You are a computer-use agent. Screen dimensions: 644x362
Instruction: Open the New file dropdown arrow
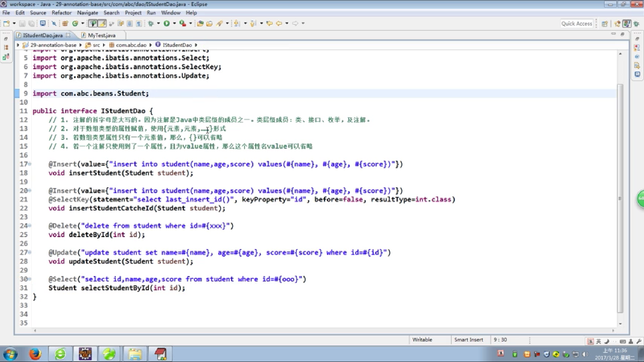pos(14,23)
